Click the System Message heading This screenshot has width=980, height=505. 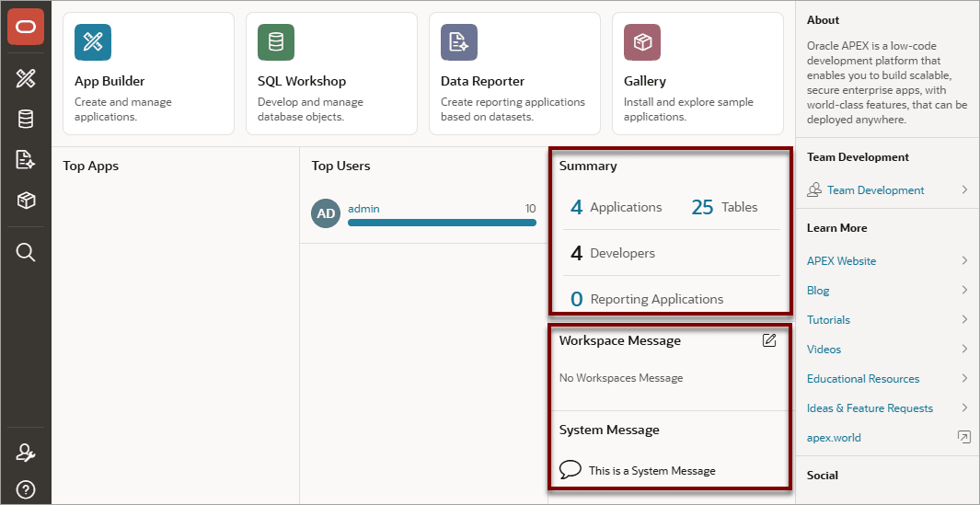point(609,430)
